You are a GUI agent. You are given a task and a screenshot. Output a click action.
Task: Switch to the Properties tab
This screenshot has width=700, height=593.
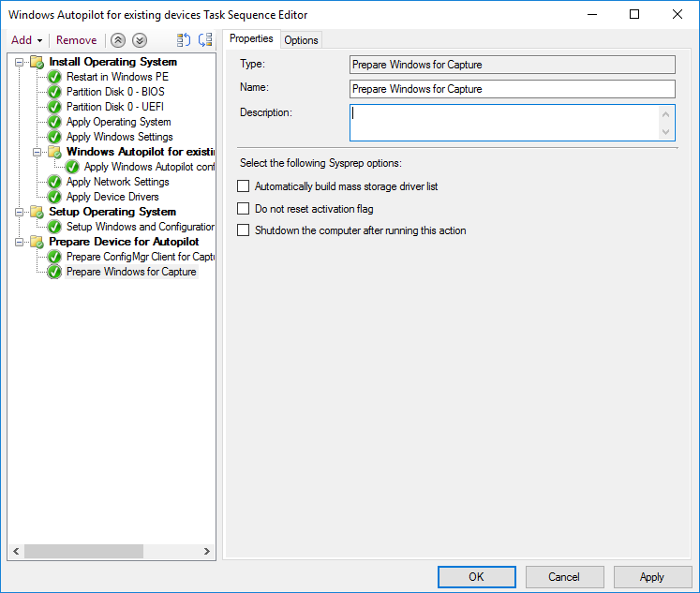(x=251, y=38)
